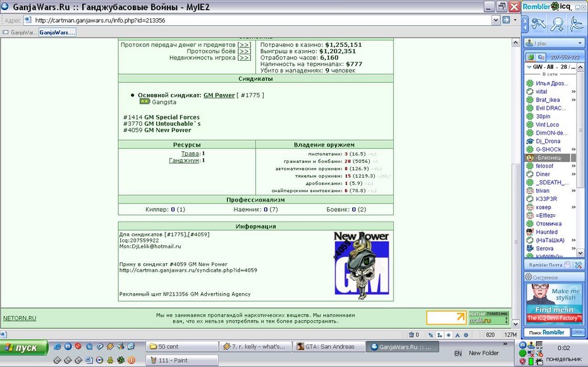Select contact Evil DRAC...
The height and width of the screenshot is (367, 588).
tap(551, 108)
